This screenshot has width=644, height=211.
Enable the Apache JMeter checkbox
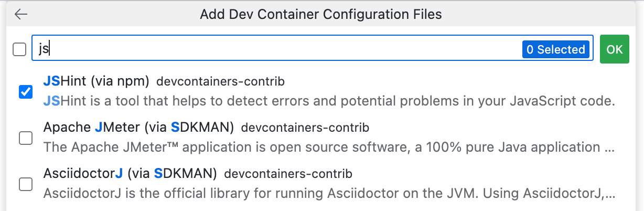pyautogui.click(x=25, y=138)
